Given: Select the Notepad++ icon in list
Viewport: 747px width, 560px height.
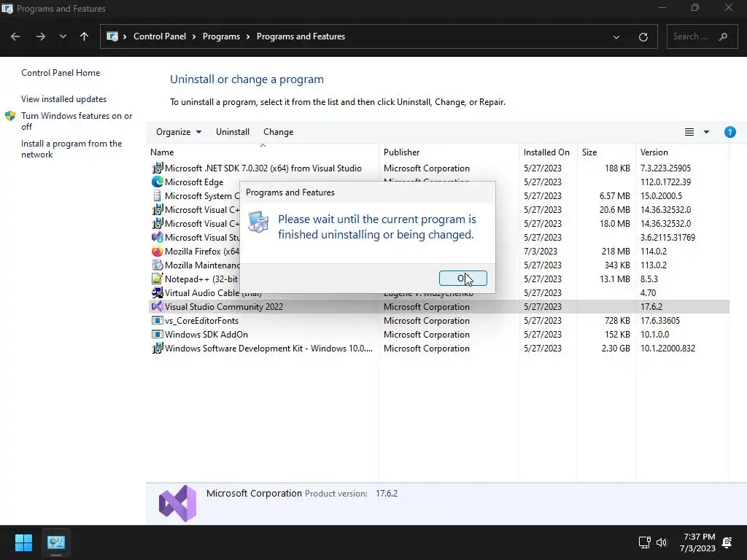Looking at the screenshot, I should click(158, 279).
